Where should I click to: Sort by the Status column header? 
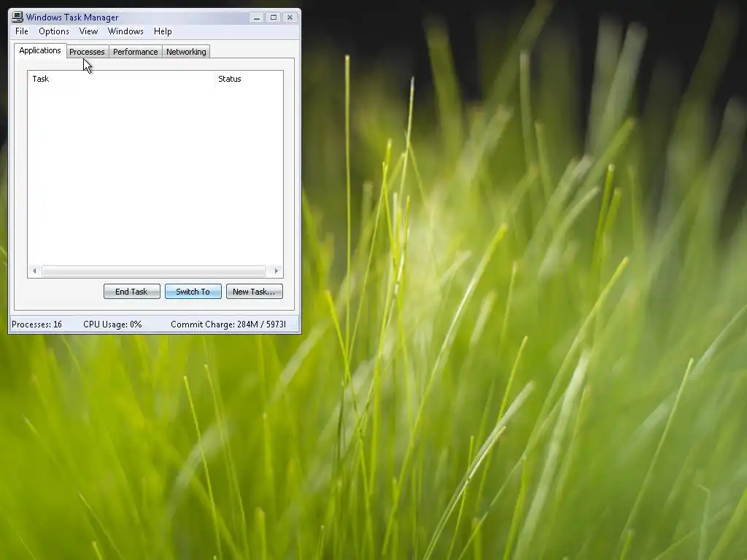[x=249, y=79]
